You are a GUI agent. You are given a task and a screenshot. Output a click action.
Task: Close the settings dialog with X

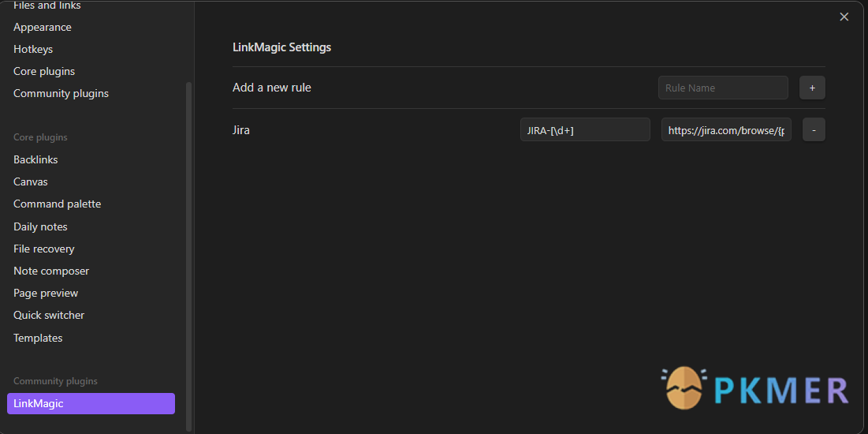click(x=844, y=17)
